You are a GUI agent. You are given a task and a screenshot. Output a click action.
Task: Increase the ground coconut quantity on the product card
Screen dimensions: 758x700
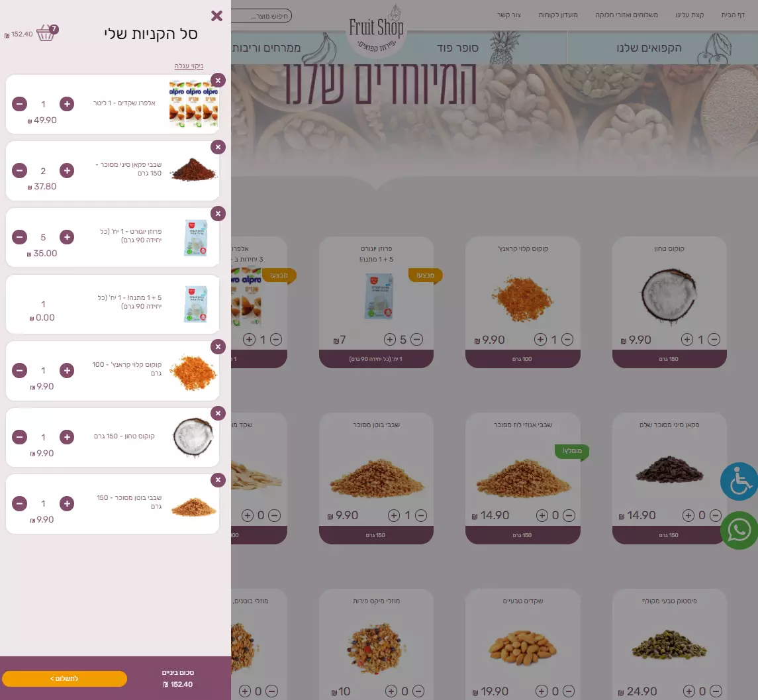(687, 340)
